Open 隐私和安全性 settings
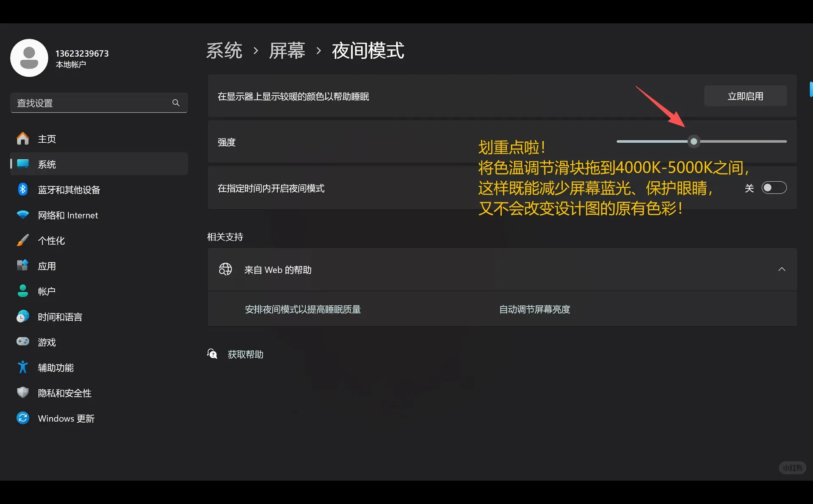The image size is (813, 504). 64,393
